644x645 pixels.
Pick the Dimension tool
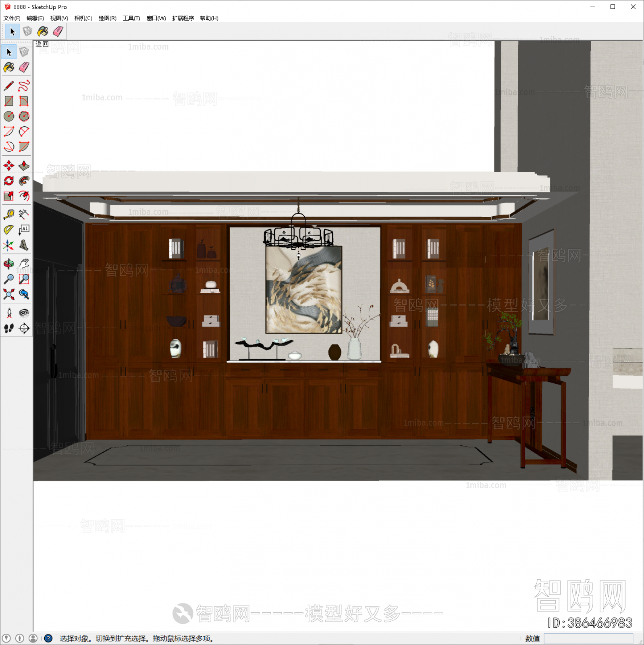tap(24, 214)
